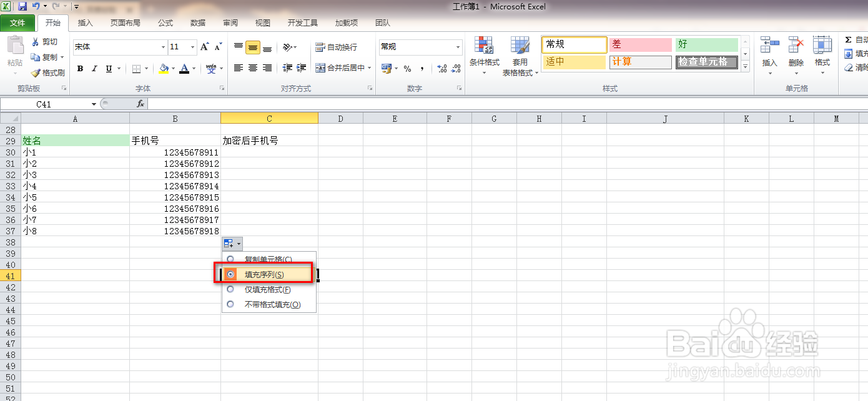Open the 宋体 font name dropdown
Viewport: 868px width, 401px height.
tap(162, 47)
